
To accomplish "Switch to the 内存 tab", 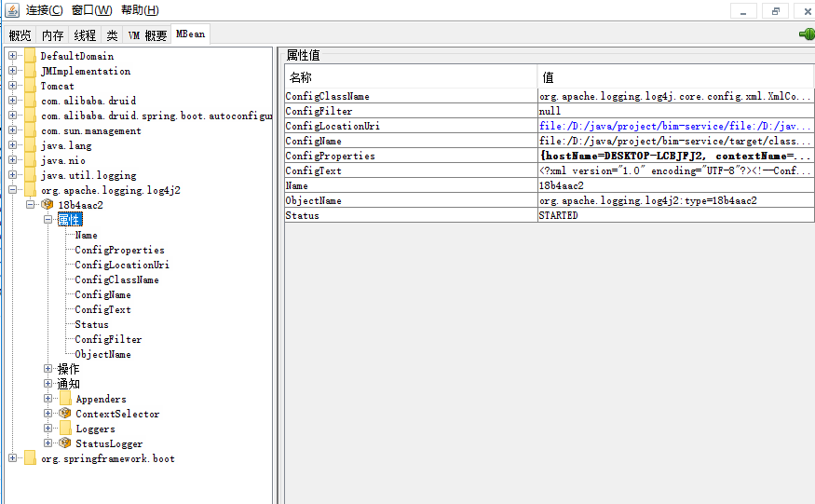I will (52, 34).
